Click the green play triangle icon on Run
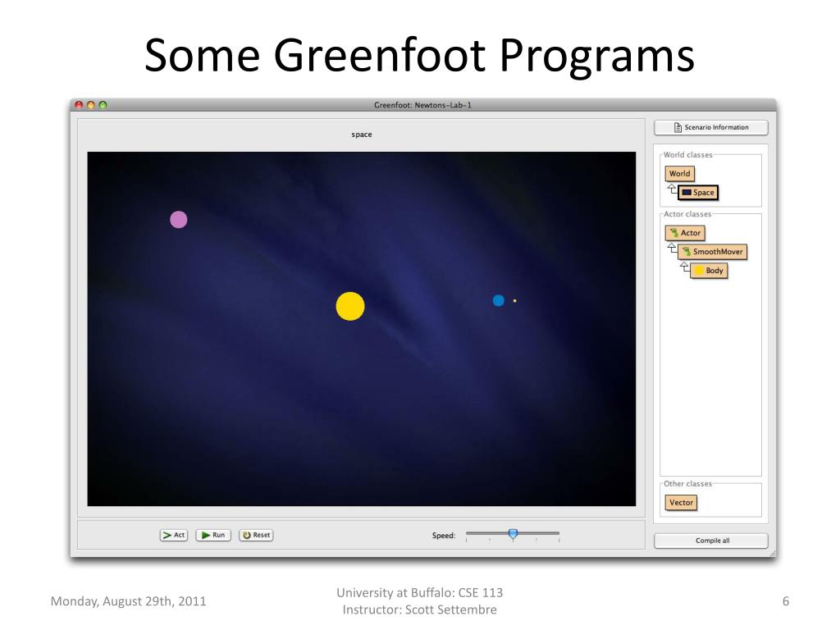Screen dimensions: 840x630 pos(206,535)
